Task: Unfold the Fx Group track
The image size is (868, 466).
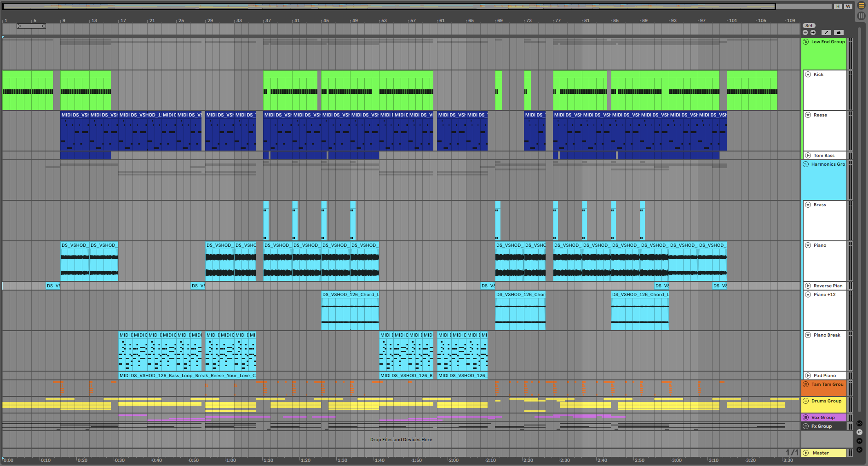Action: [x=806, y=426]
